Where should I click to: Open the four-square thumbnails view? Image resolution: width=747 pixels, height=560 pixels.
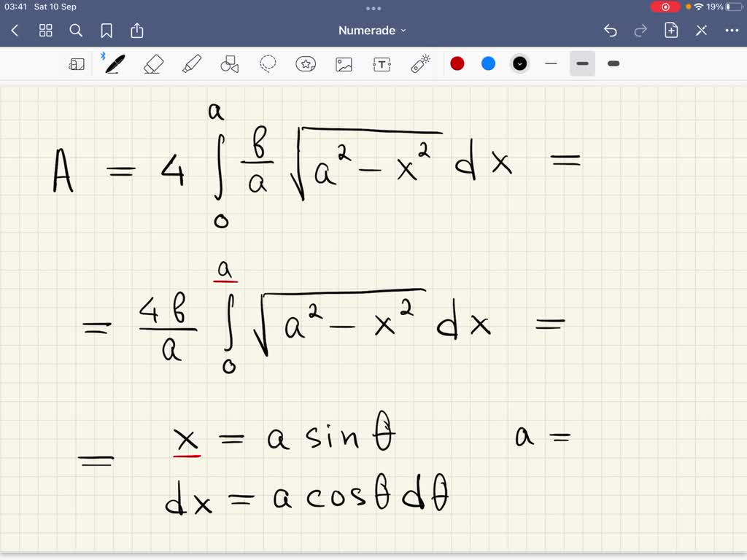pyautogui.click(x=45, y=30)
